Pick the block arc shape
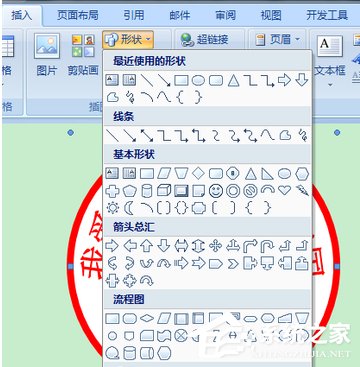 268,190
